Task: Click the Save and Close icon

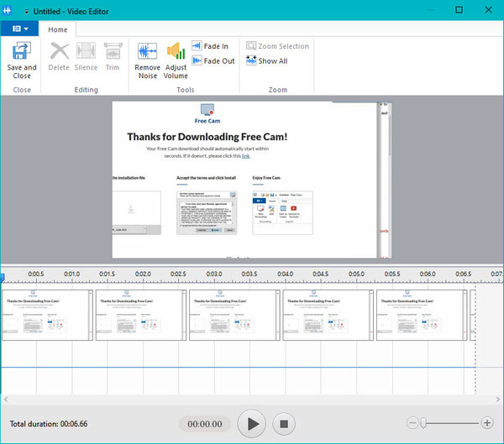Action: pos(22,50)
